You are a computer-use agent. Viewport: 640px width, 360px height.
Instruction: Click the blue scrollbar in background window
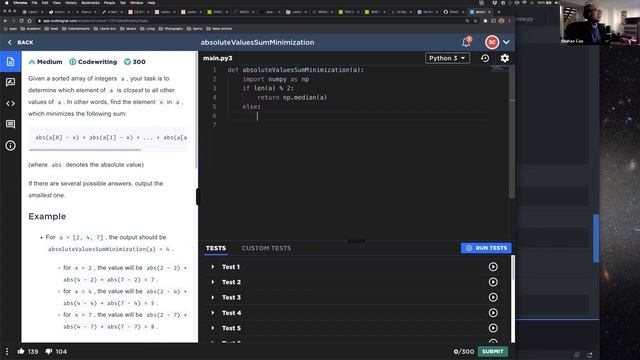click(x=596, y=238)
